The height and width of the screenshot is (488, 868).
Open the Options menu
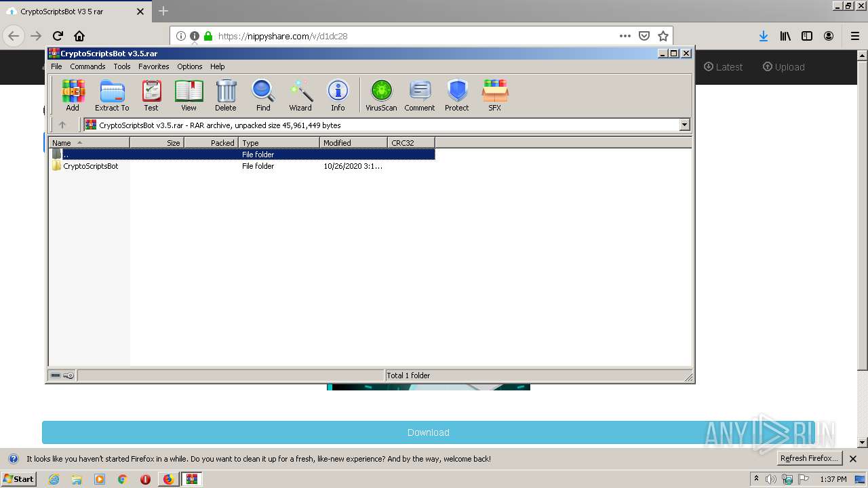(190, 66)
